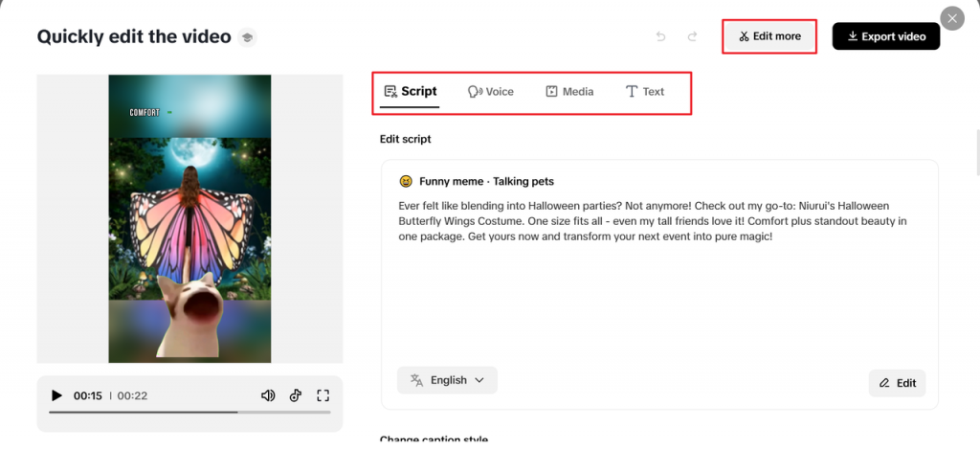Open the Voice tab
The height and width of the screenshot is (450, 980).
pyautogui.click(x=491, y=91)
